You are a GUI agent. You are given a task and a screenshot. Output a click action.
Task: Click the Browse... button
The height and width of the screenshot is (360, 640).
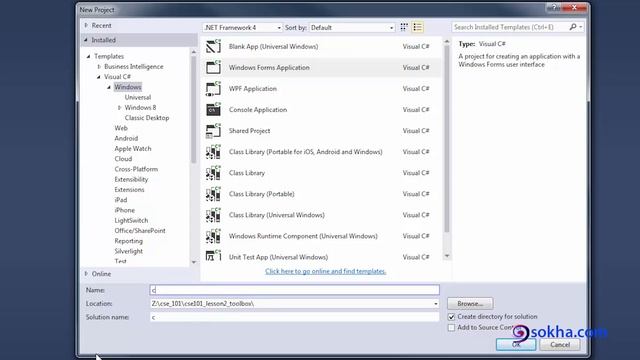(470, 304)
